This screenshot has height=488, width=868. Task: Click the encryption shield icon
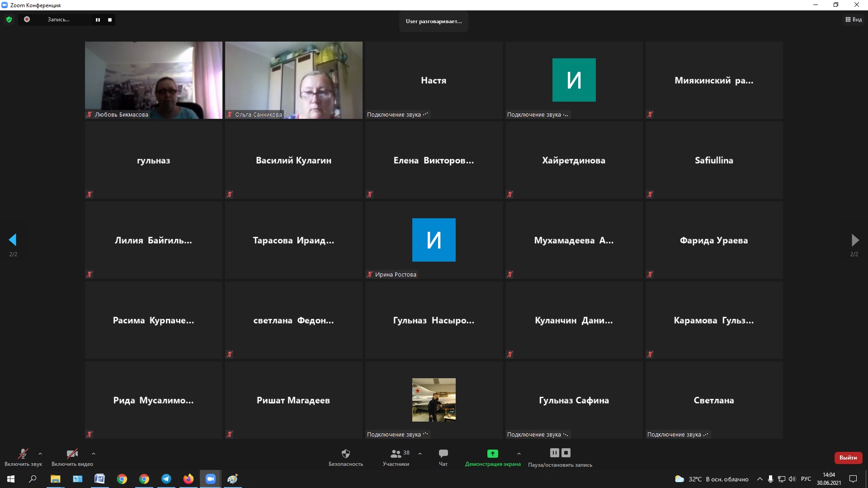9,19
